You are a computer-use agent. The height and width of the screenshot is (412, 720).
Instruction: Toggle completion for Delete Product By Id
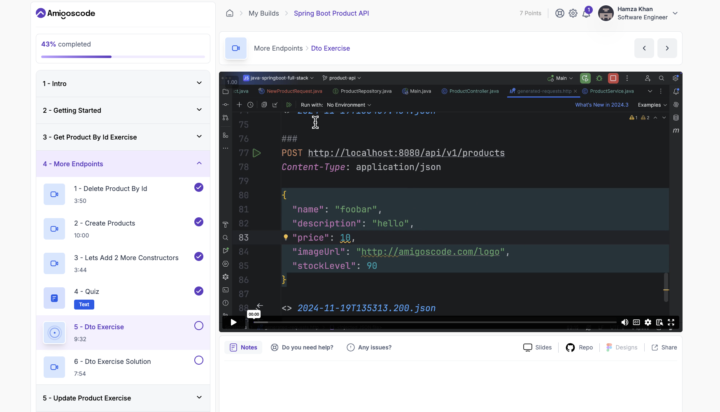[198, 187]
